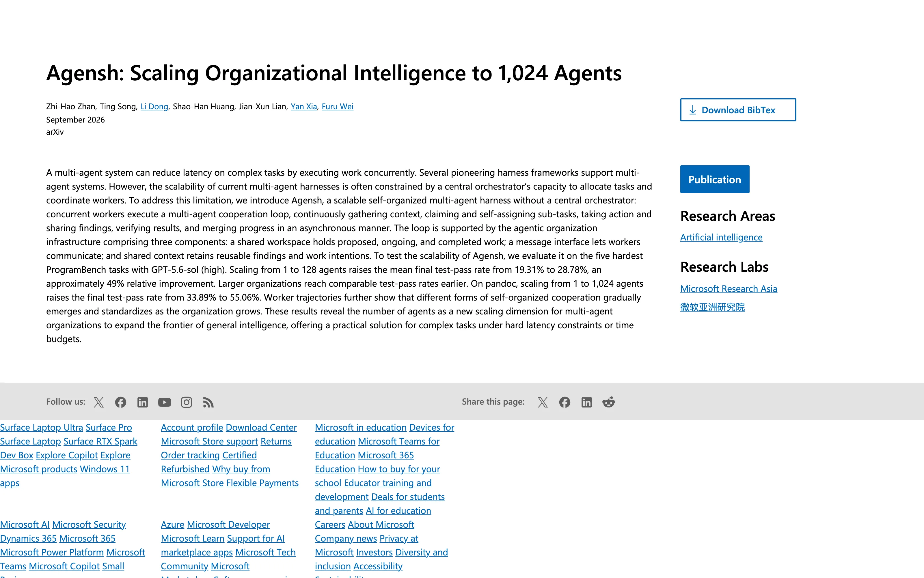Open the About Microsoft footer link
The image size is (924, 578).
[x=381, y=525]
